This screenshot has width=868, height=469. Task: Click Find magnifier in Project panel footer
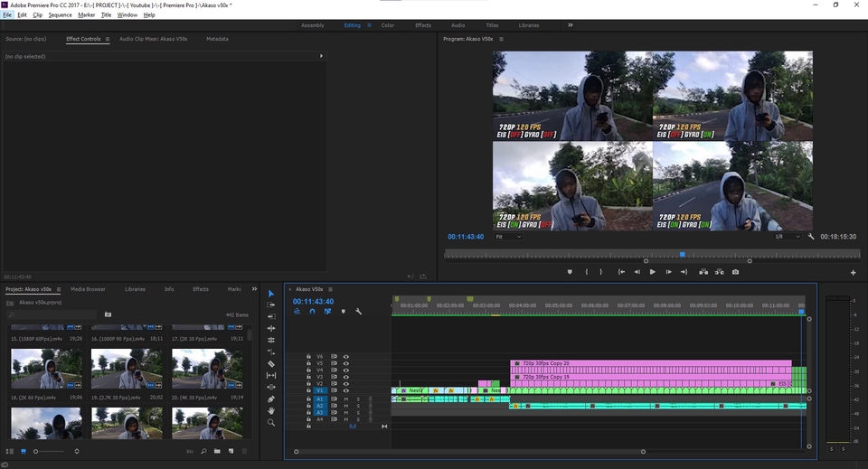pos(203,451)
